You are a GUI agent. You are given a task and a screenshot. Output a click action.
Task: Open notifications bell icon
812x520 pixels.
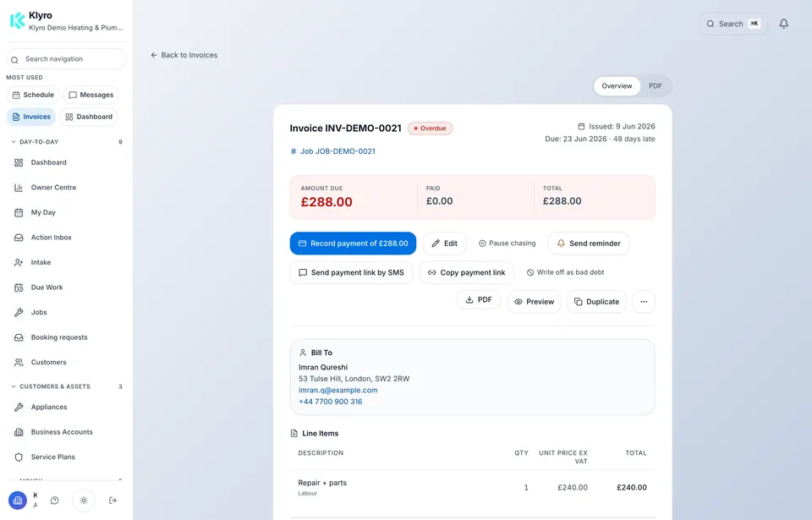pyautogui.click(x=783, y=24)
